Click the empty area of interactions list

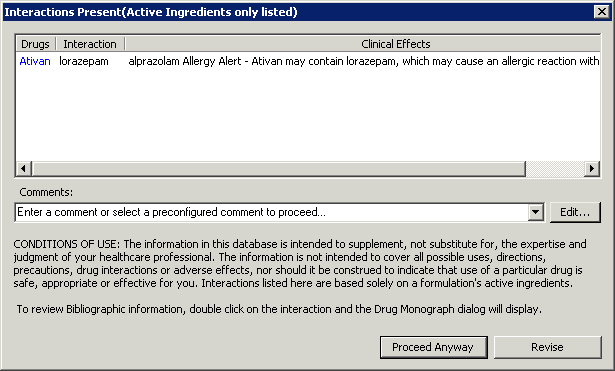308,116
